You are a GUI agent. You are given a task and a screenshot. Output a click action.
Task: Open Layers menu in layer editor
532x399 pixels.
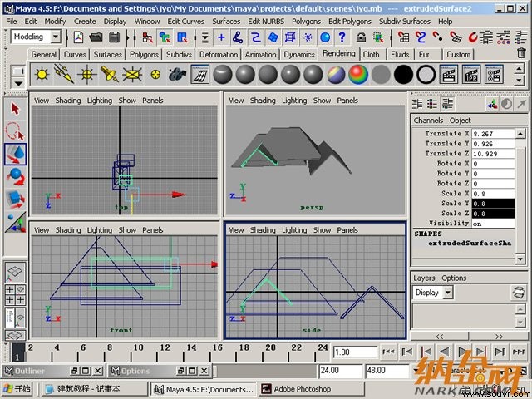[x=424, y=278]
